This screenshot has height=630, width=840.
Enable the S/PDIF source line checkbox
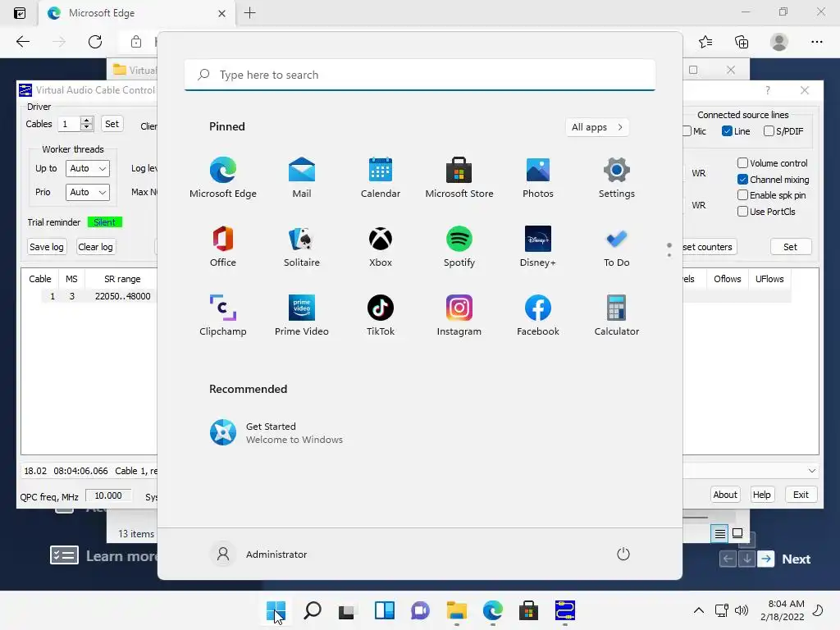[x=769, y=130]
